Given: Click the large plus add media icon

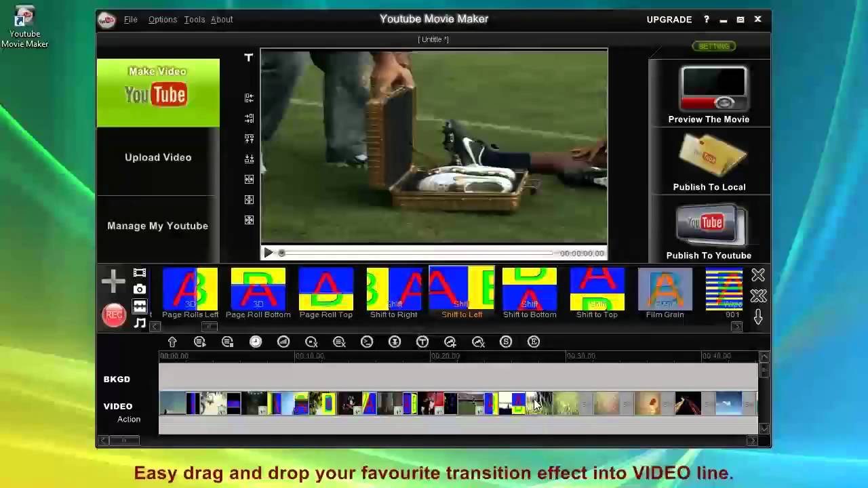Looking at the screenshot, I should click(113, 281).
